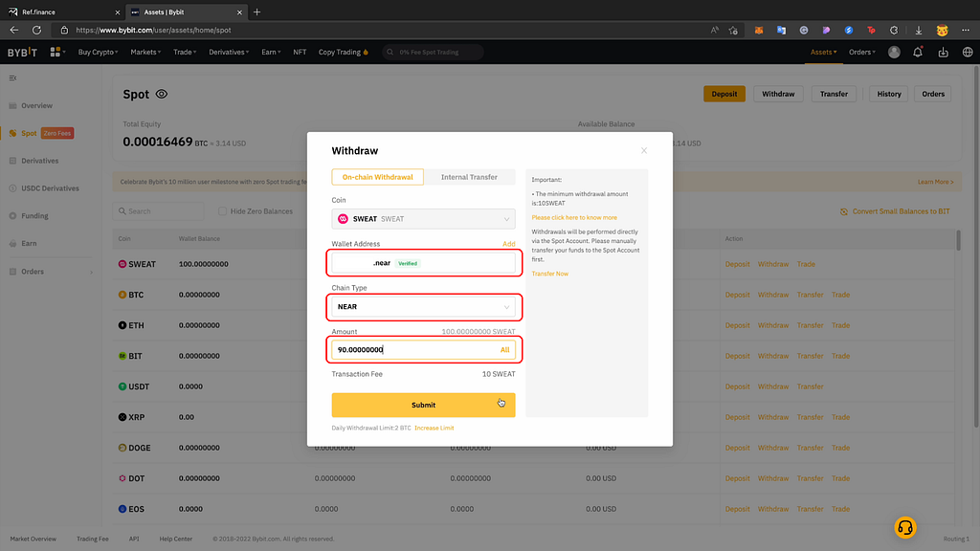Screen dimensions: 980x551
Task: Click the Bybit header search field
Action: click(x=433, y=52)
